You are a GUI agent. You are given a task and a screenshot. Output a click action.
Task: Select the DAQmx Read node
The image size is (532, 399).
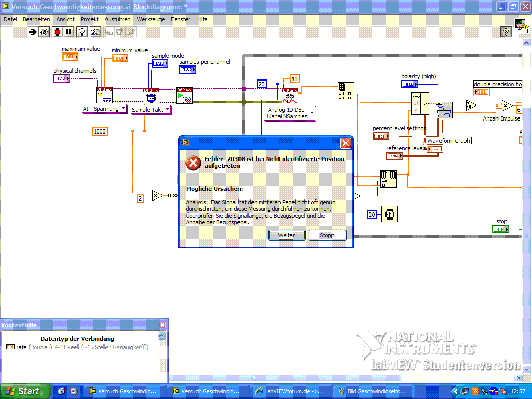pyautogui.click(x=290, y=96)
